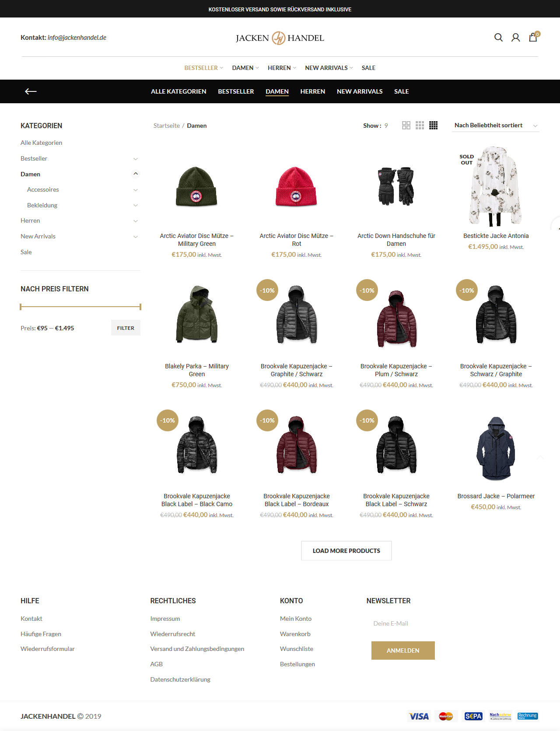Viewport: 560px width, 731px height.
Task: Switch to four-column grid view
Action: coord(434,126)
